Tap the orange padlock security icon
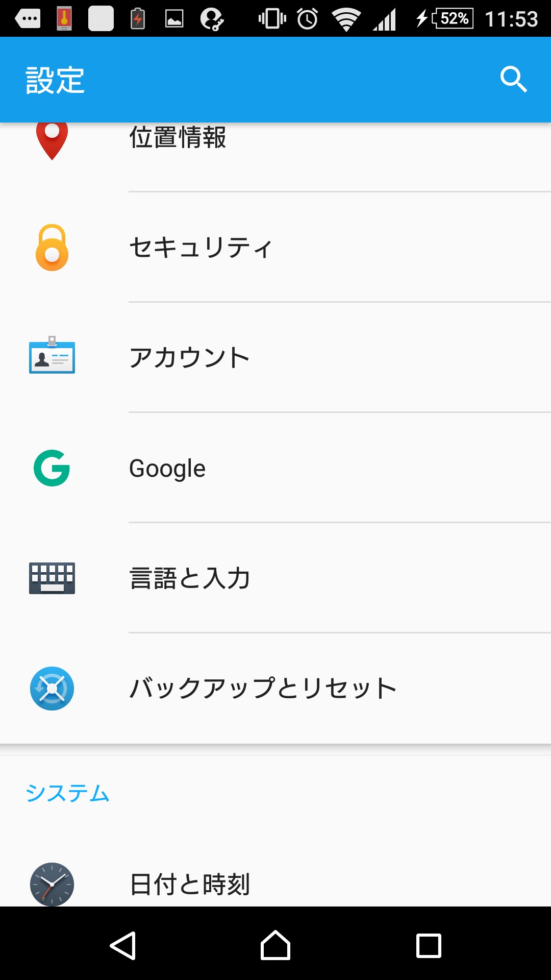The width and height of the screenshot is (551, 980). (x=52, y=248)
